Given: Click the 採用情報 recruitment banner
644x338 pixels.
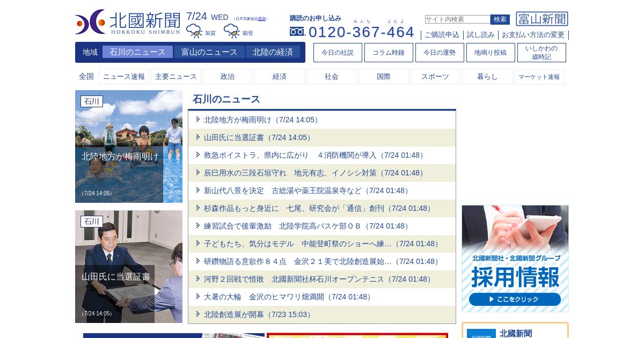Looking at the screenshot, I should pos(515,259).
